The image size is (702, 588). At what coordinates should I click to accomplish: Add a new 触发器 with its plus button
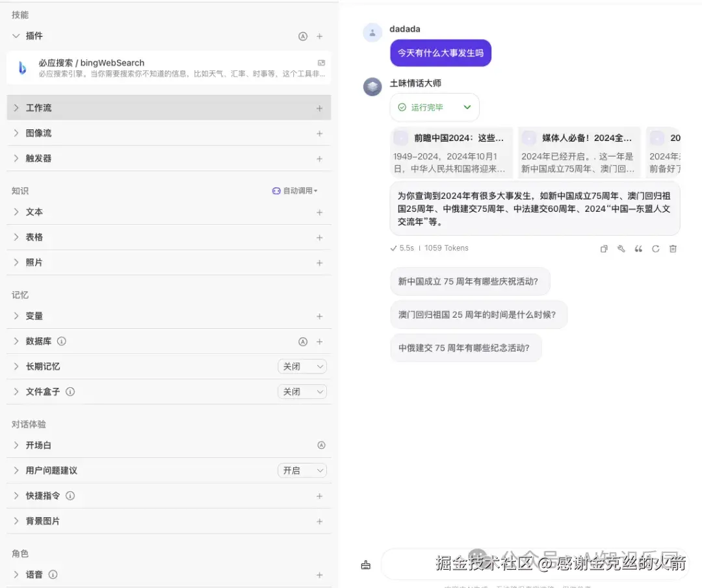coord(319,158)
